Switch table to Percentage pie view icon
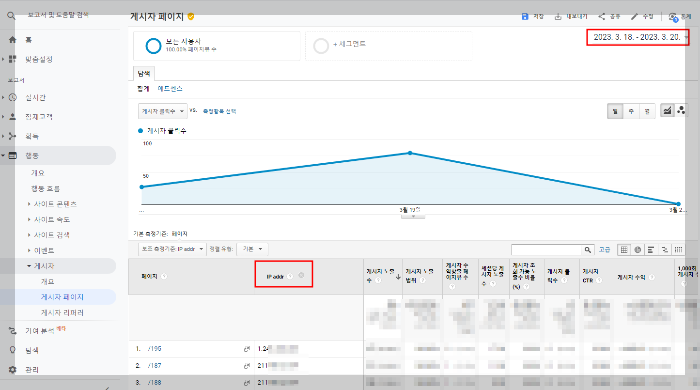 (x=638, y=249)
